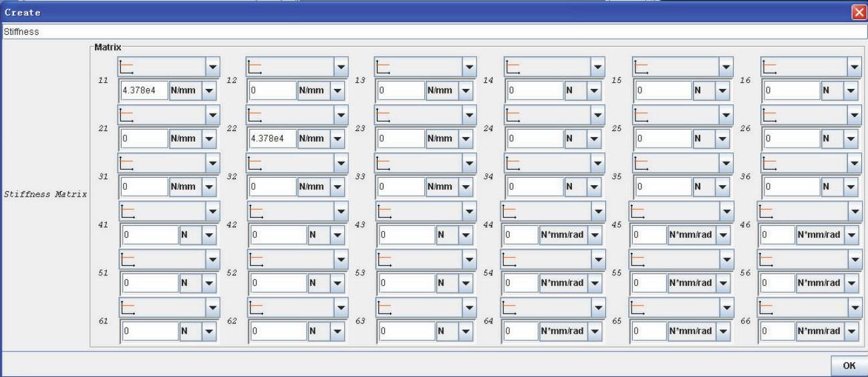Click the cell 11 value field showing 4.378e4
Viewport: 868px width, 377px height.
tap(143, 90)
